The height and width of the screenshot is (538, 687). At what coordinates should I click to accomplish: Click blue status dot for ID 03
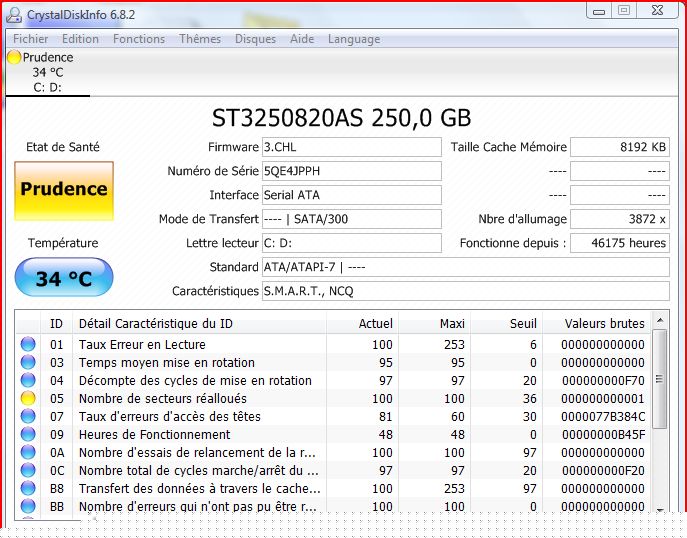point(28,362)
